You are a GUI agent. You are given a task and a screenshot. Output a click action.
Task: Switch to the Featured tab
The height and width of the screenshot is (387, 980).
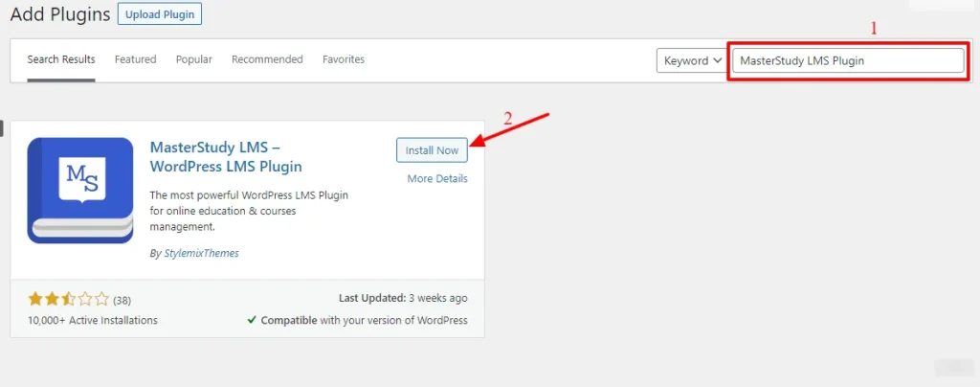tap(136, 59)
